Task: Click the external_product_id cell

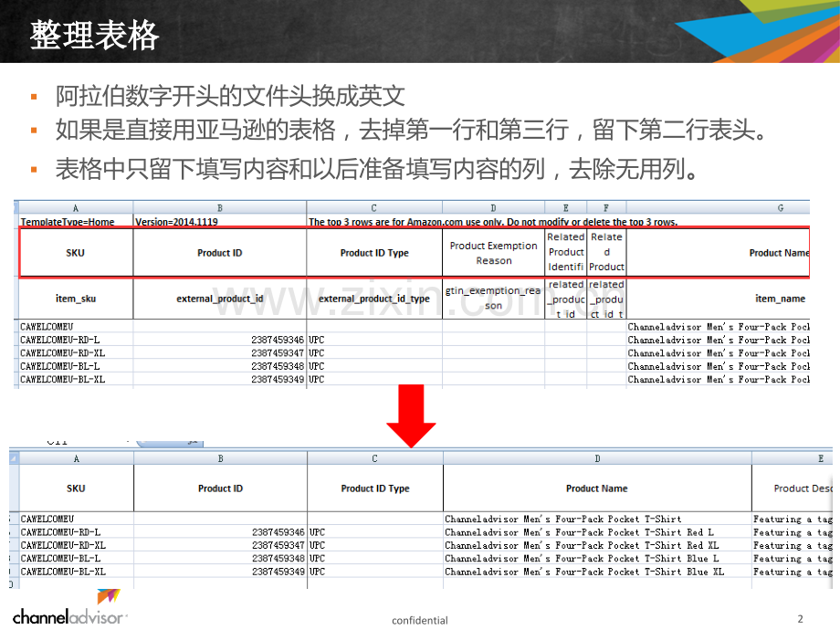Action: (x=220, y=299)
